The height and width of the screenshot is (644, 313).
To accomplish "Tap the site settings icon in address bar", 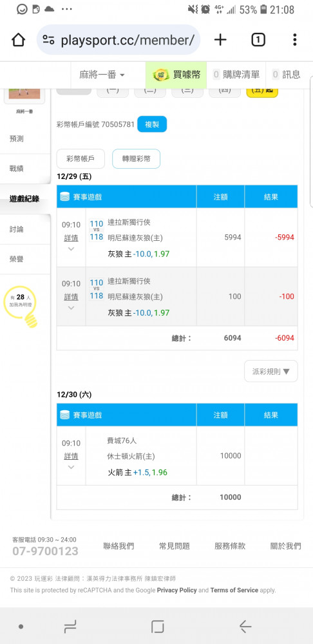I will [x=48, y=40].
